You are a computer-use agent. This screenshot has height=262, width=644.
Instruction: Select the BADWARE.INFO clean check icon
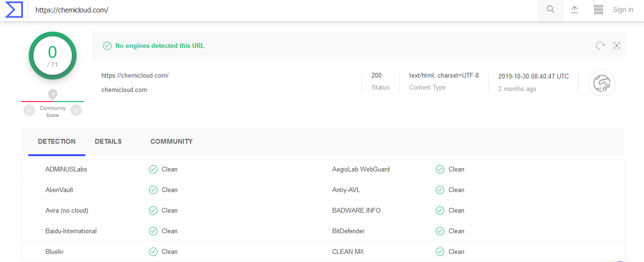pyautogui.click(x=440, y=210)
